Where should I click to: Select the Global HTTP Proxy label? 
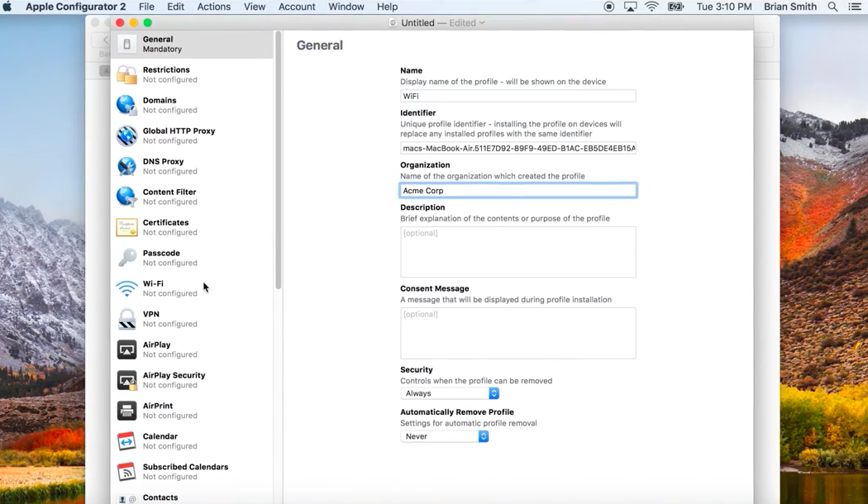(179, 131)
